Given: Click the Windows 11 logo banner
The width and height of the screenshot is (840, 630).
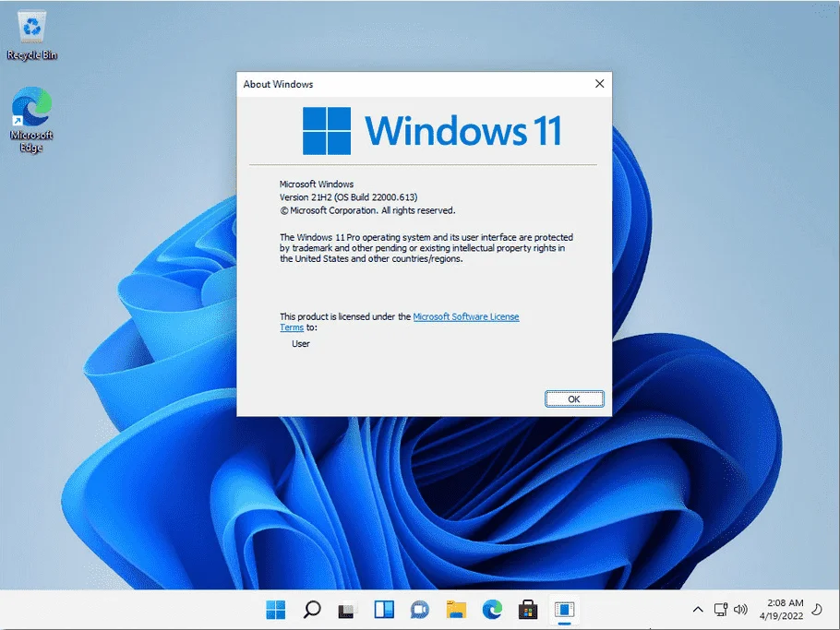Looking at the screenshot, I should click(432, 131).
